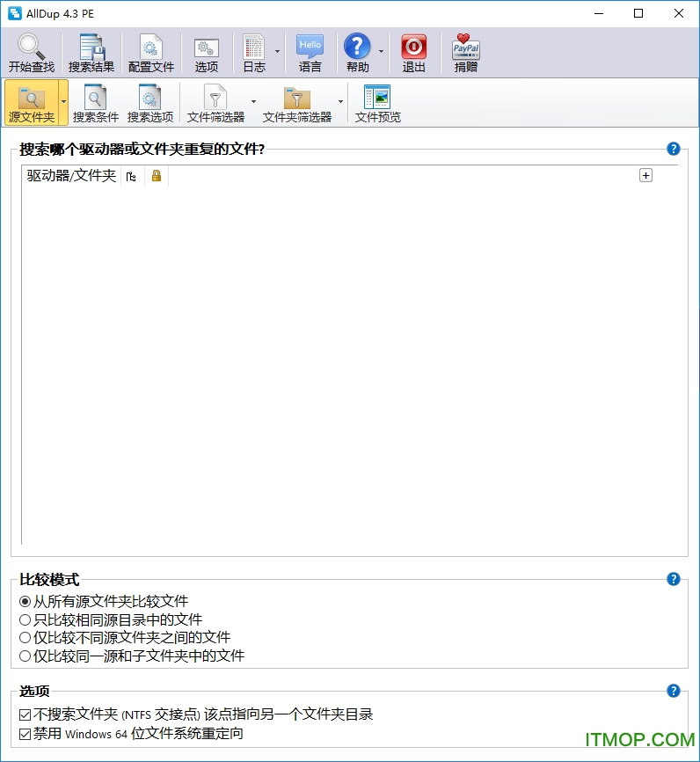Viewport: 700px width, 762px height.
Task: Select 仅比较不同源文件夹之间的文件 radio option
Action: point(26,637)
